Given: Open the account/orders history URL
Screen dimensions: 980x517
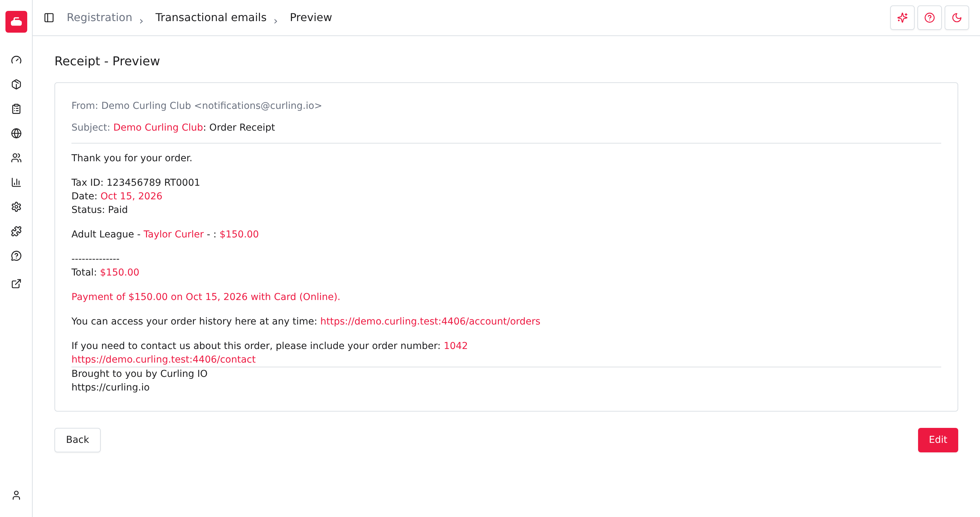Looking at the screenshot, I should pos(430,321).
